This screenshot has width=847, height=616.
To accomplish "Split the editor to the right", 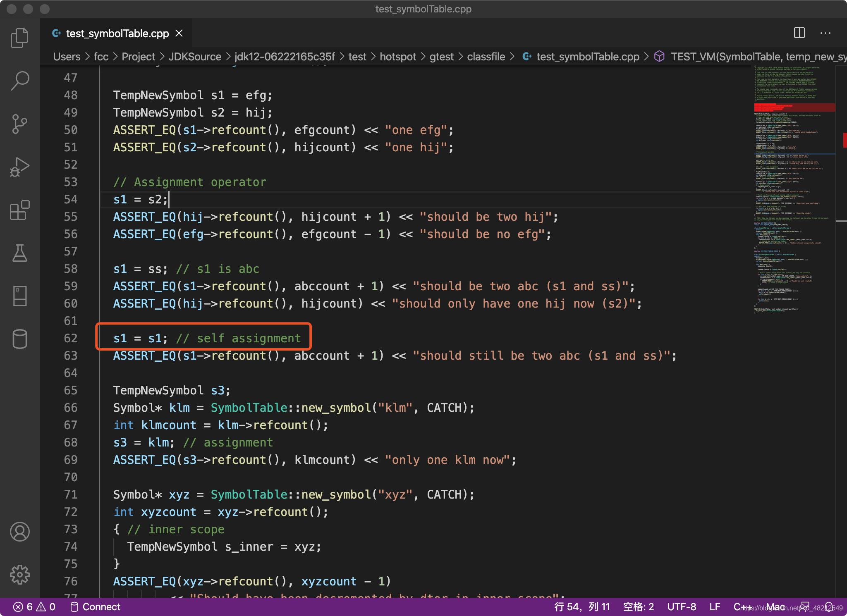I will [799, 33].
